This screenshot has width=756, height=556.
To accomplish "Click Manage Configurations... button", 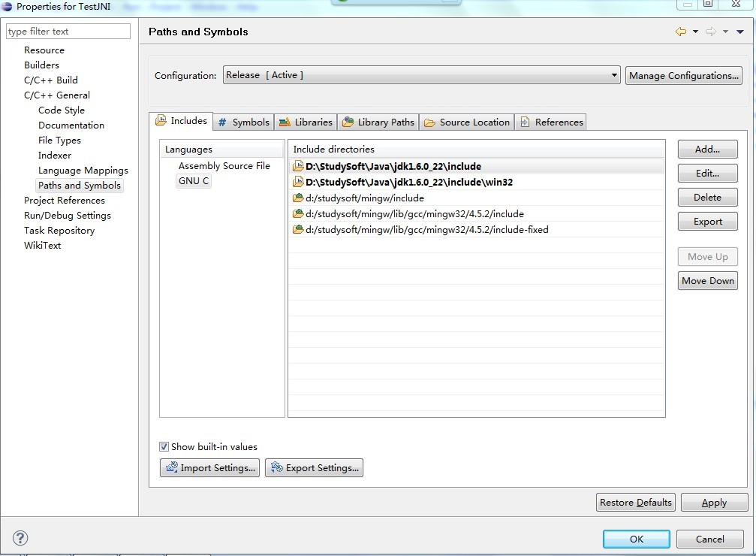I will (x=684, y=75).
